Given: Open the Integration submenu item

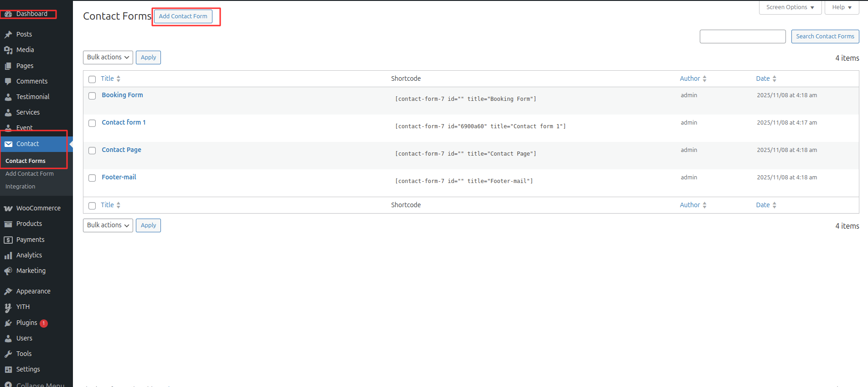Looking at the screenshot, I should (x=20, y=187).
